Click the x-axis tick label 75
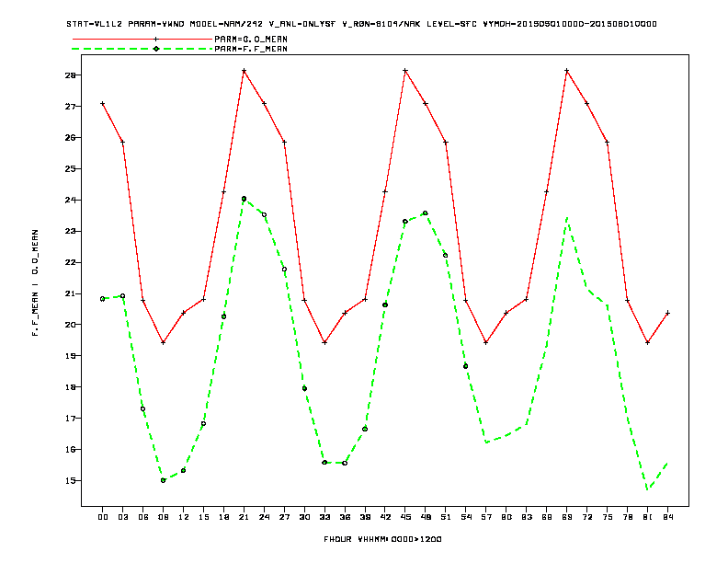This screenshot has width=728, height=563. pyautogui.click(x=608, y=517)
